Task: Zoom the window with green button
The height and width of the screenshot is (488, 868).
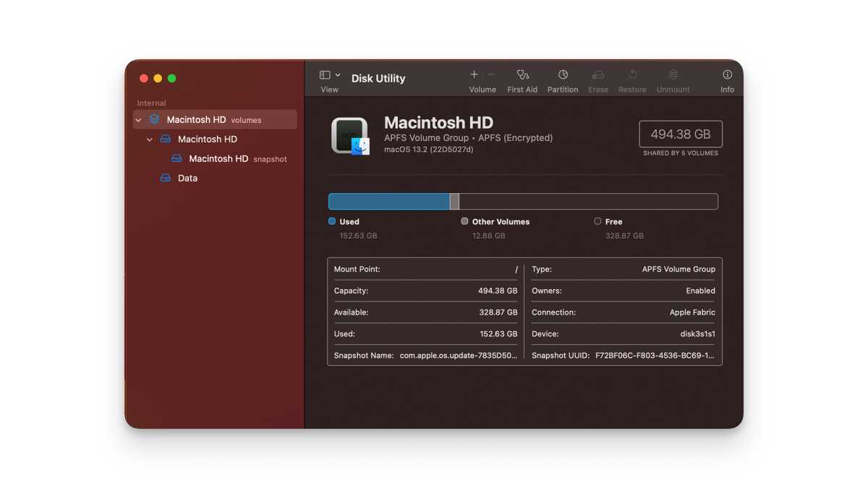Action: pos(171,78)
